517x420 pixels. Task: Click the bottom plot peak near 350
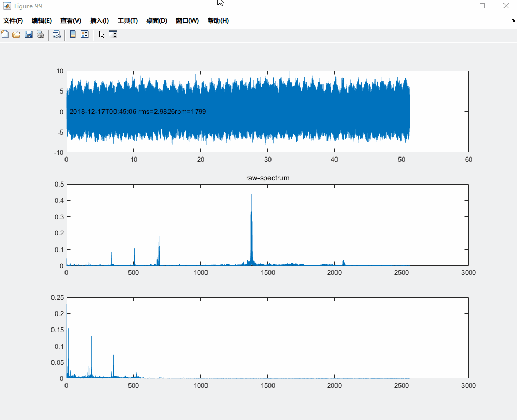pos(113,365)
